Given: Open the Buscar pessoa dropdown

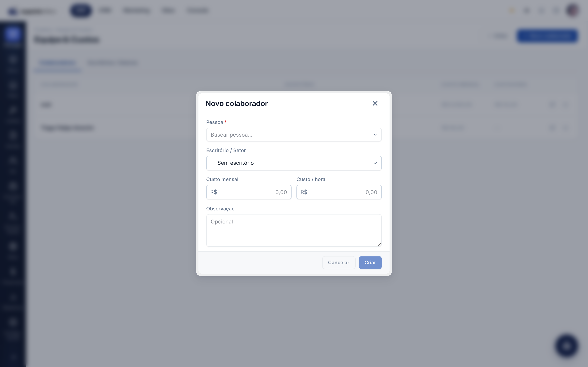Looking at the screenshot, I should (294, 135).
